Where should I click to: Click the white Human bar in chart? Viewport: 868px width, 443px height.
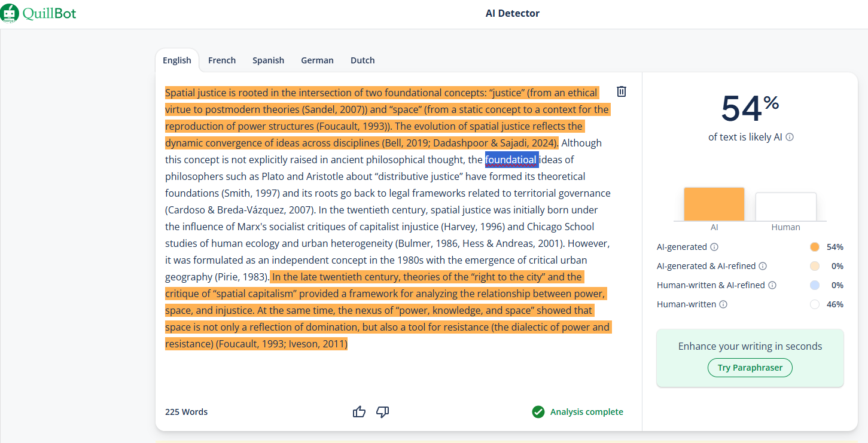(786, 207)
